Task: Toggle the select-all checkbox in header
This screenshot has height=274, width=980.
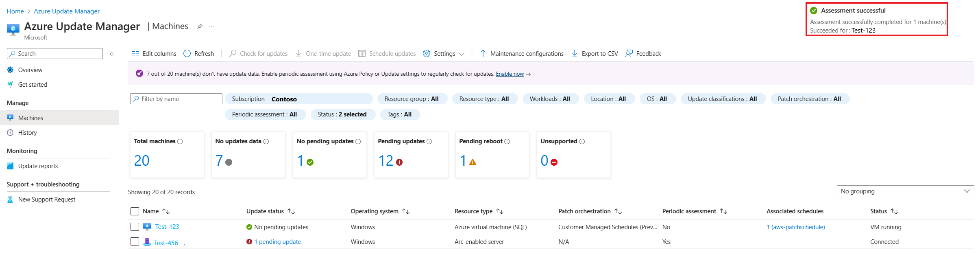Action: [x=135, y=211]
